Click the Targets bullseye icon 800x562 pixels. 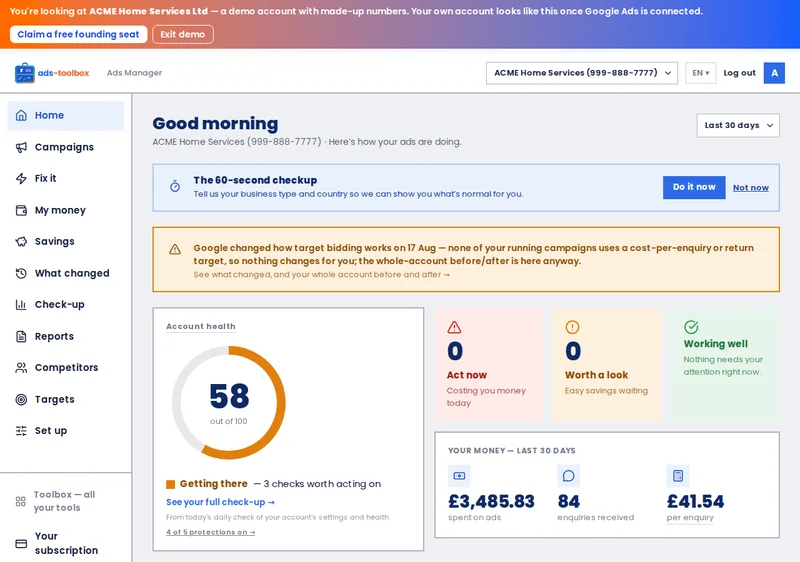coord(21,399)
